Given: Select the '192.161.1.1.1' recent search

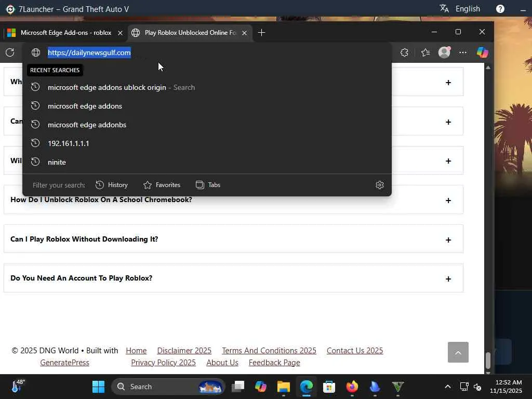Looking at the screenshot, I should [207, 143].
